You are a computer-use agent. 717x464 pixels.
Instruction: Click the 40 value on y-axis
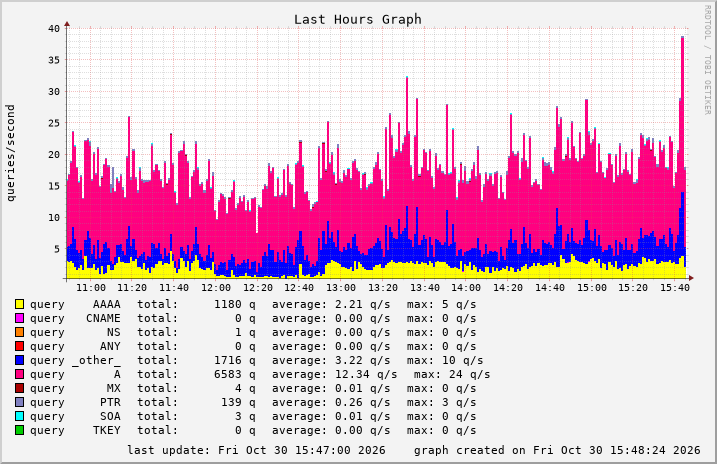pyautogui.click(x=54, y=29)
